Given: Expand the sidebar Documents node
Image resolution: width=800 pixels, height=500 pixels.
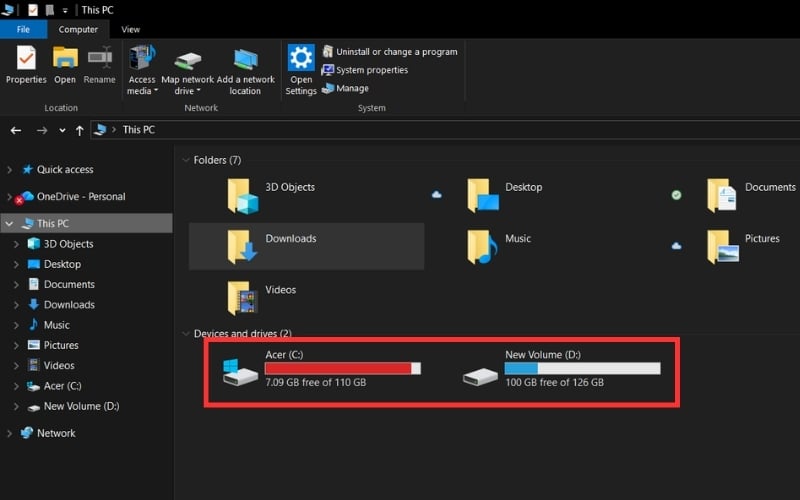Looking at the screenshot, I should 16,285.
